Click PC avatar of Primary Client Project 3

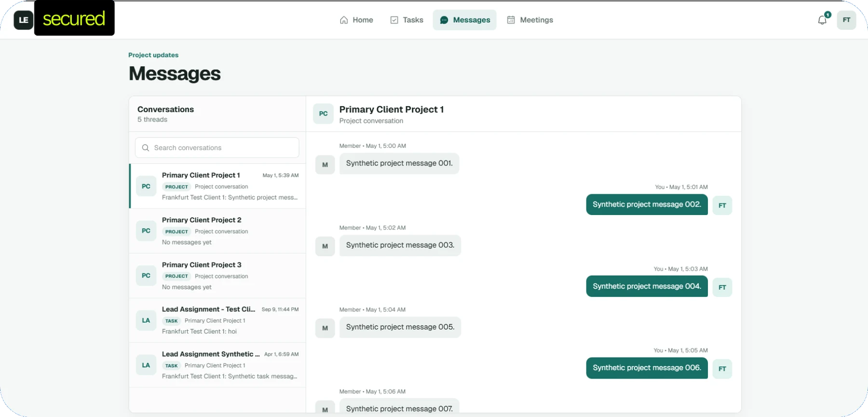pyautogui.click(x=146, y=276)
